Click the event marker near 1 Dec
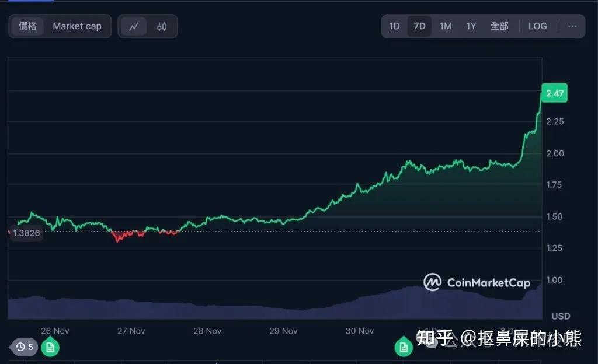Image resolution: width=598 pixels, height=364 pixels. click(403, 346)
